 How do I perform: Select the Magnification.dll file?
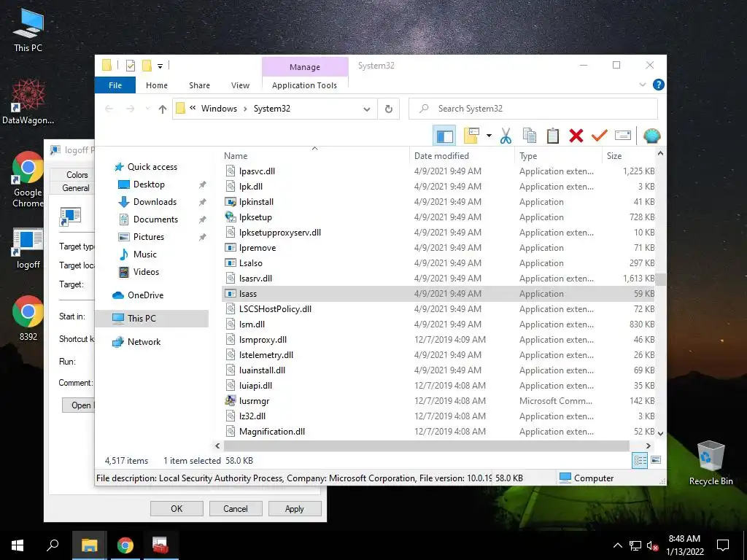[x=438, y=432]
